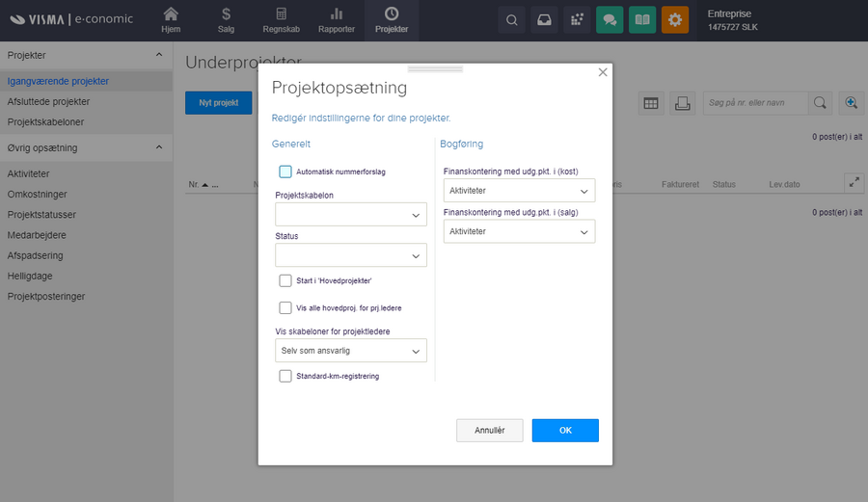Open the orange settings gear
The image size is (868, 502).
pyautogui.click(x=675, y=19)
